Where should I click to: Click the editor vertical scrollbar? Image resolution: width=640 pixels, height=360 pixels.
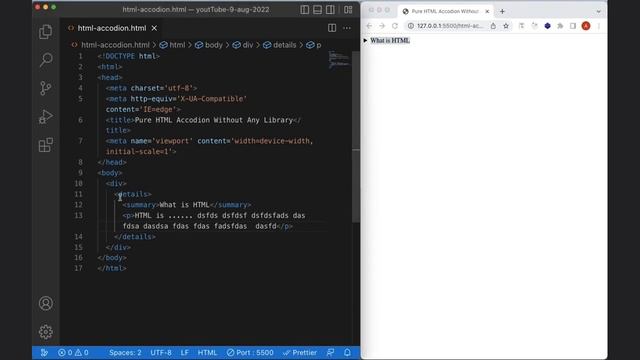[356, 137]
